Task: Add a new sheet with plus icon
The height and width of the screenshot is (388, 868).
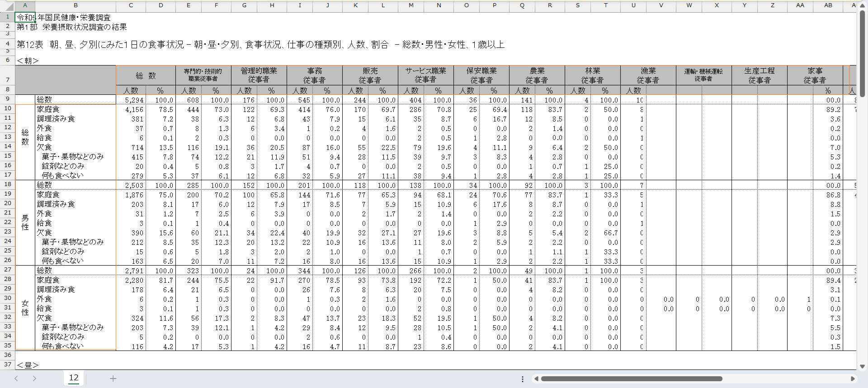Action: pyautogui.click(x=113, y=379)
